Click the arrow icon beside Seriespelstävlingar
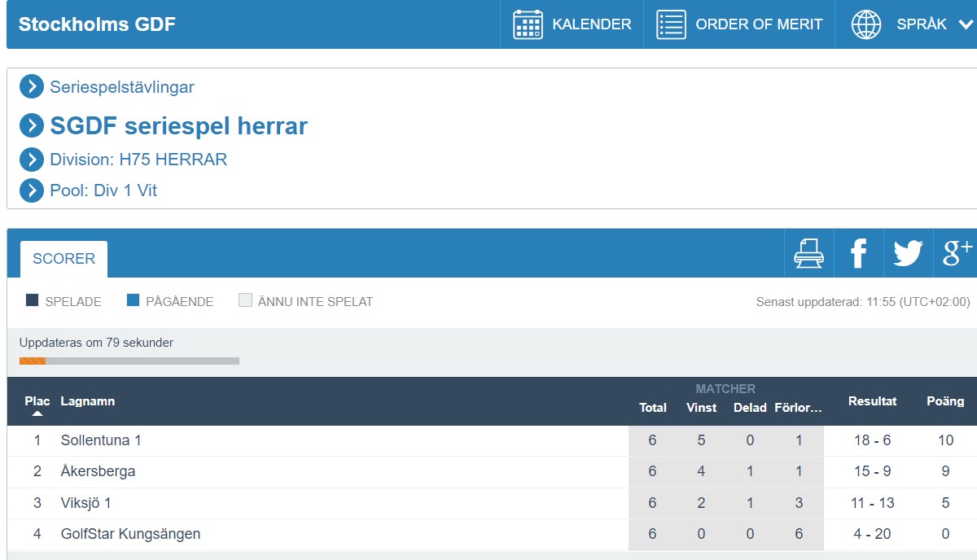 click(x=32, y=87)
